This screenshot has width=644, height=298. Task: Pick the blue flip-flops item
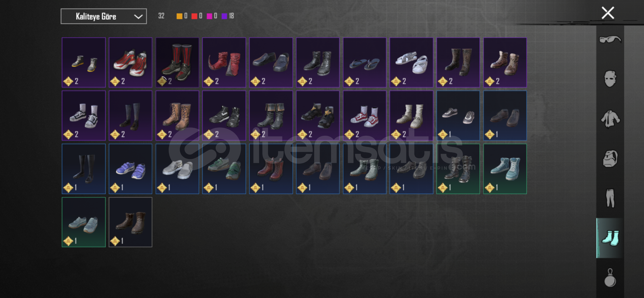coord(365,62)
